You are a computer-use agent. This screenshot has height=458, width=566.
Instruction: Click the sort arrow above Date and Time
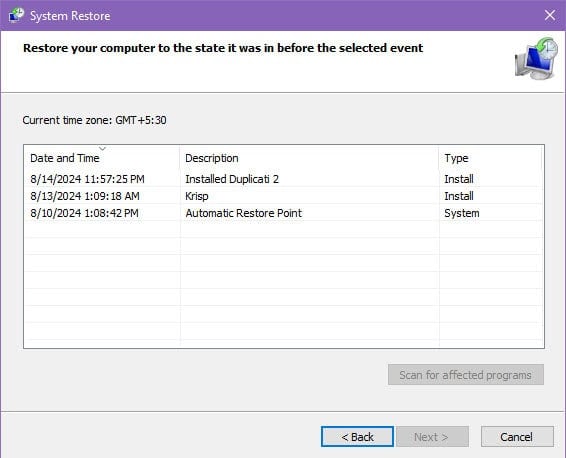(103, 148)
